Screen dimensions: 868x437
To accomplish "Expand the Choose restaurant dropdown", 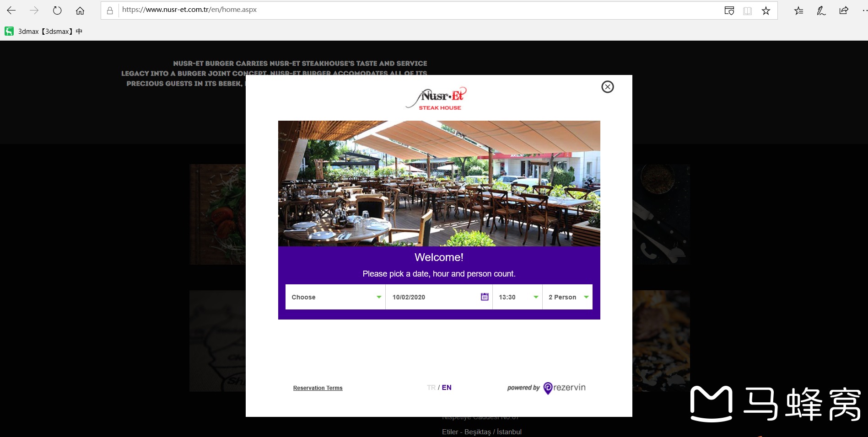I will (x=335, y=297).
